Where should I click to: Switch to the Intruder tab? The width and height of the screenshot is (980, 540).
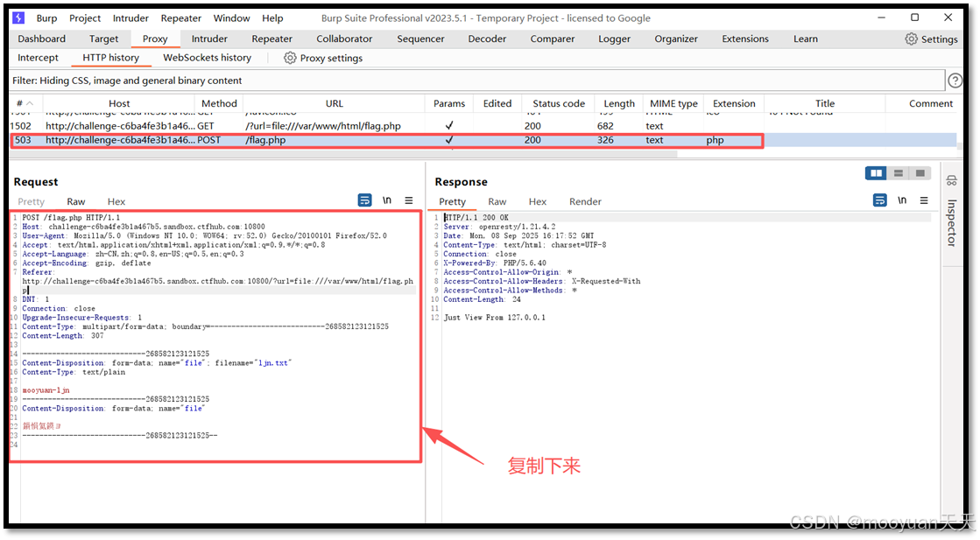click(209, 39)
